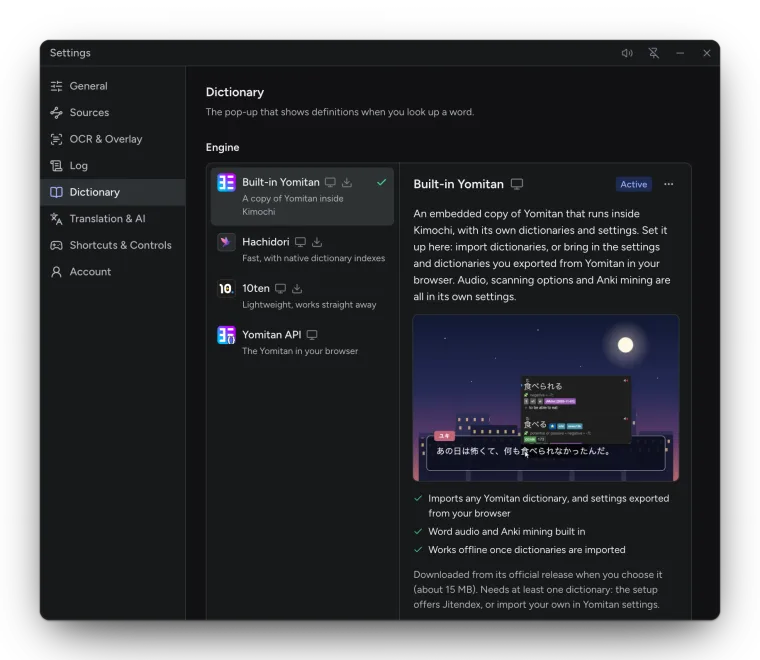Click the green checkmark on Built-in Yomitan

pyautogui.click(x=381, y=182)
